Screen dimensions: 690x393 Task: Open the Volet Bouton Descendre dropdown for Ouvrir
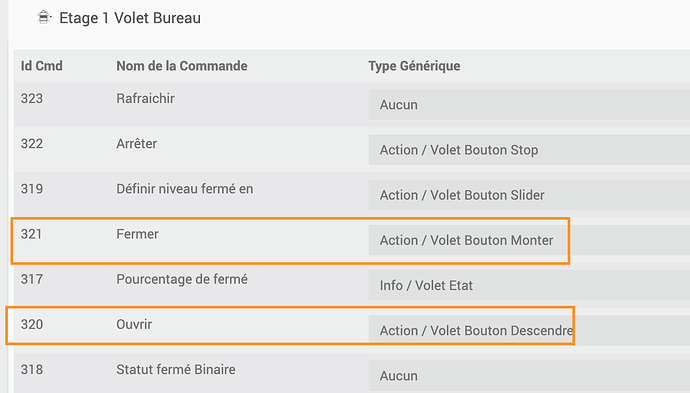click(529, 331)
